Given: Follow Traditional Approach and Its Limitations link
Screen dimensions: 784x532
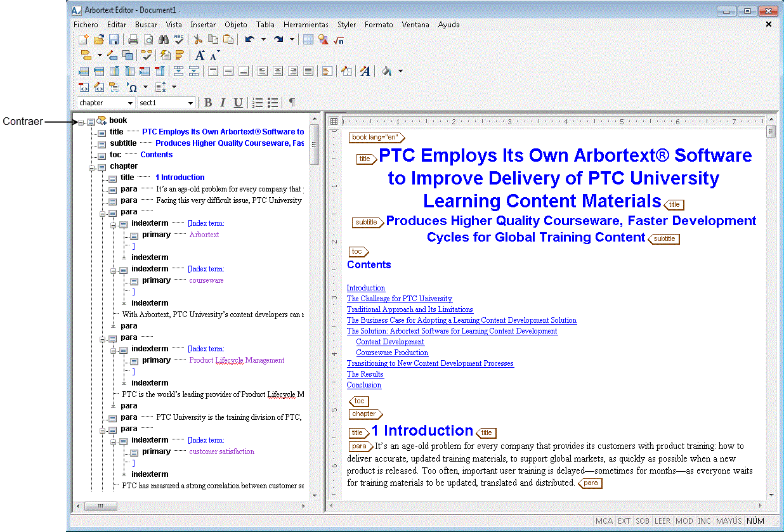Looking at the screenshot, I should click(x=410, y=309).
